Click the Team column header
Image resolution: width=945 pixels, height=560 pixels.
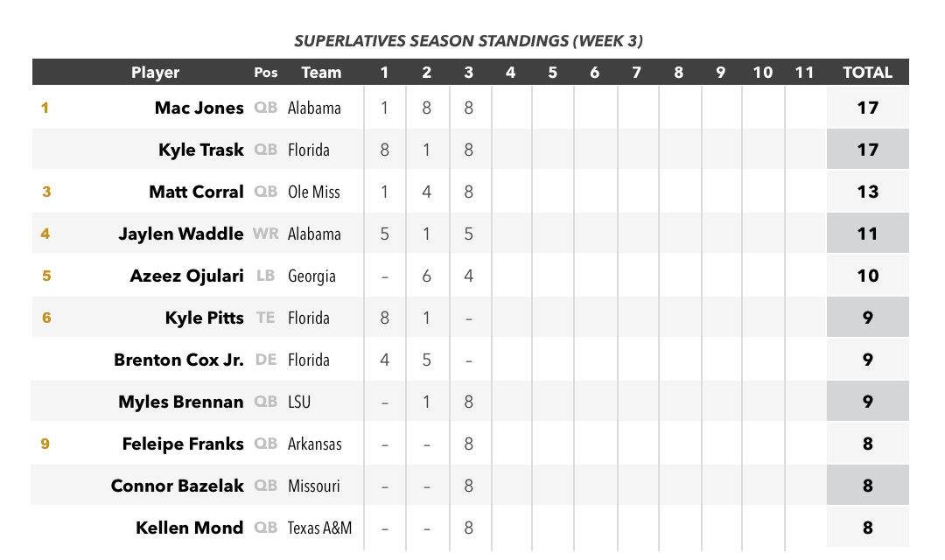click(x=321, y=73)
